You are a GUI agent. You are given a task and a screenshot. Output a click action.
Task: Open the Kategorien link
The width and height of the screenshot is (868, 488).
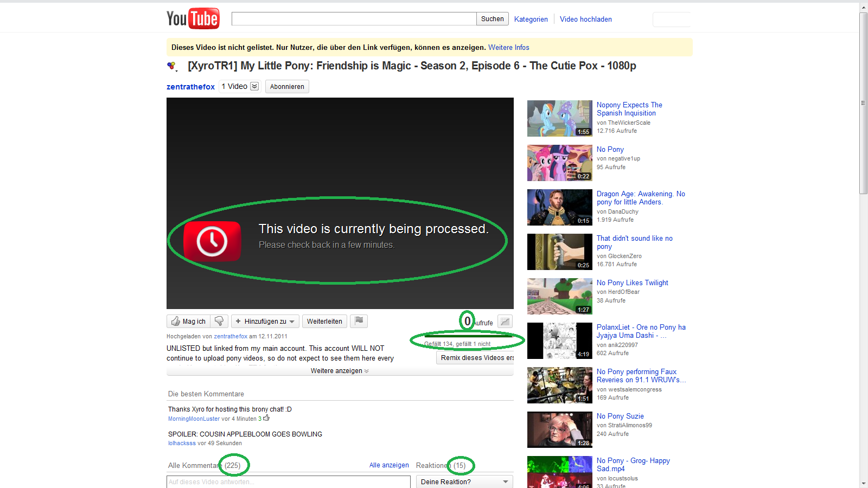[531, 19]
